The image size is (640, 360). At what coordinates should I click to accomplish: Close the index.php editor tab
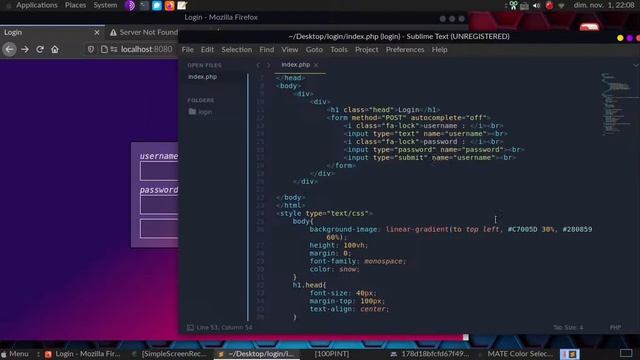[316, 65]
